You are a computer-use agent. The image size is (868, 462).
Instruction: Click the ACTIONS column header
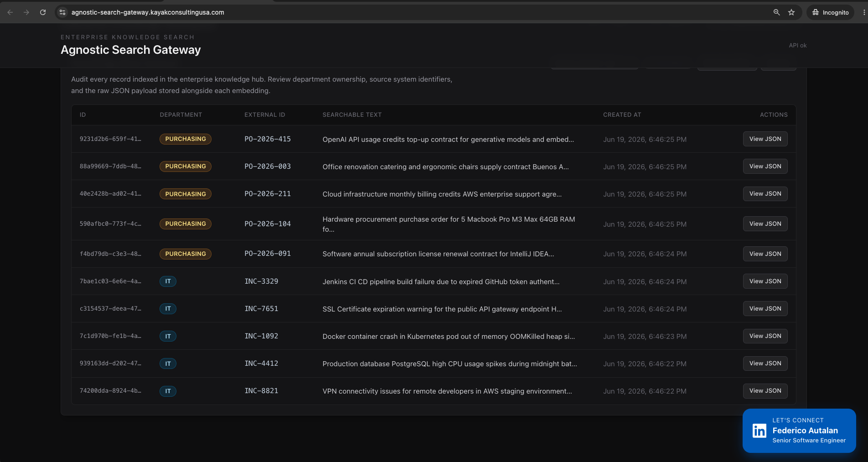(x=774, y=115)
